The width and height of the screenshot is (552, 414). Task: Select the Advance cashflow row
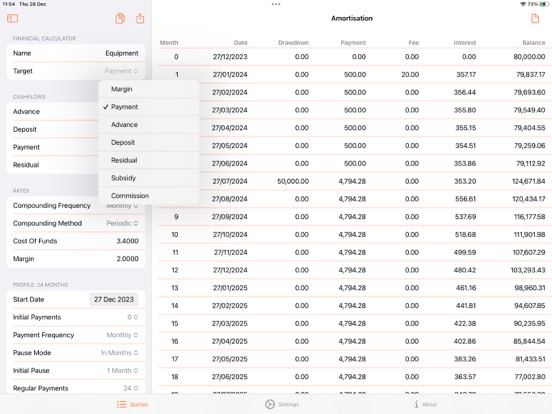tap(52, 112)
